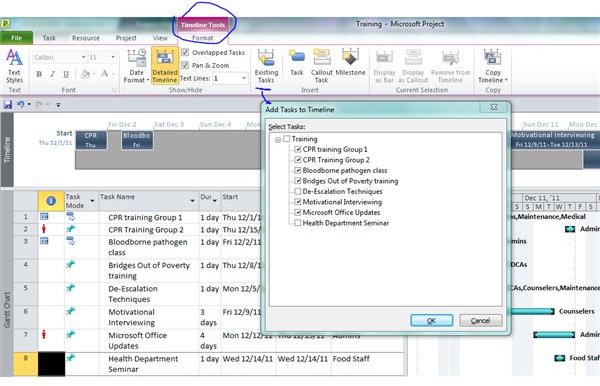Uncheck Bloodborne pathogen class in the dialog
600x386 pixels.
(298, 170)
